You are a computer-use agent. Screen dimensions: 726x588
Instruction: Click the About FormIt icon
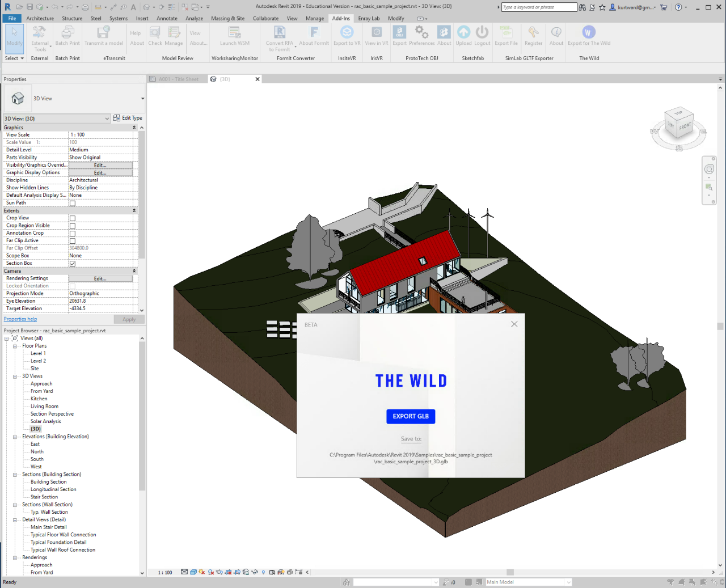click(x=314, y=32)
